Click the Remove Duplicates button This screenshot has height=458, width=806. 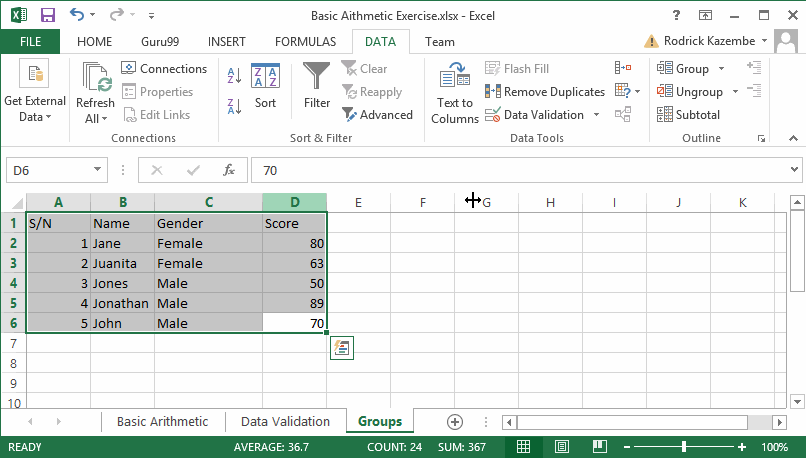point(545,92)
